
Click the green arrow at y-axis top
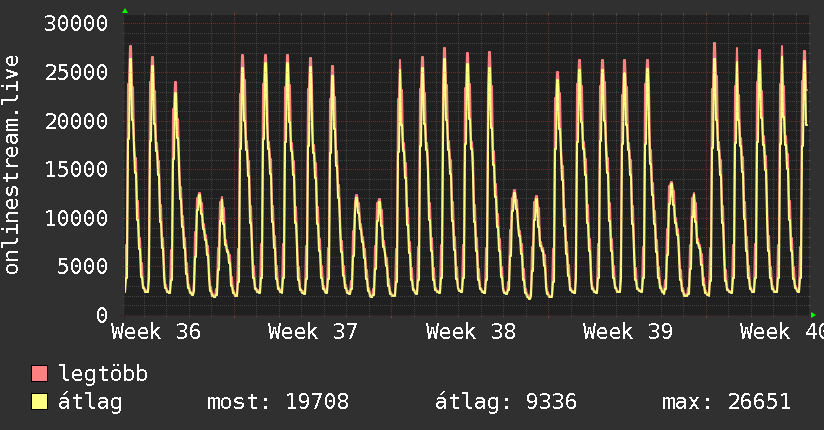pyautogui.click(x=125, y=11)
